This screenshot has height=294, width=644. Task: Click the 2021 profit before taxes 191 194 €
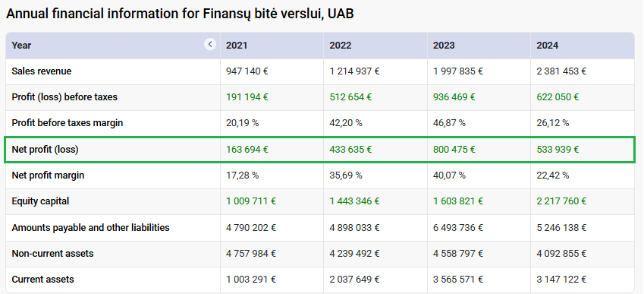coord(247,97)
